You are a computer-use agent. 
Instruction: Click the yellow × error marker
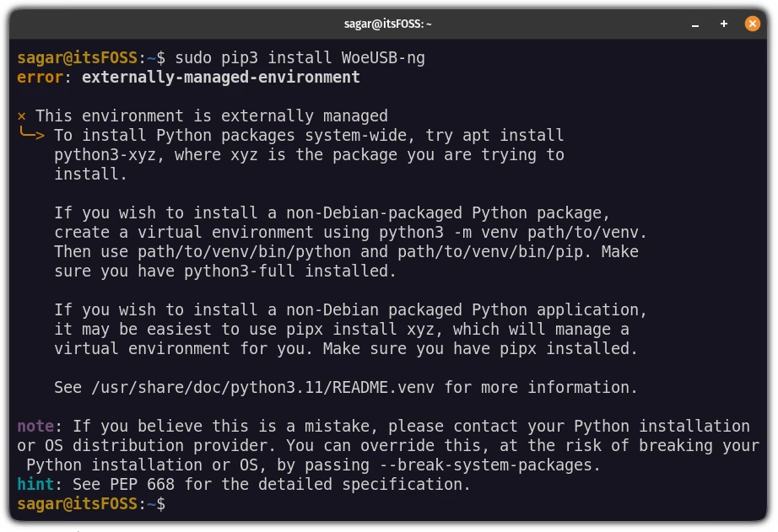point(22,116)
